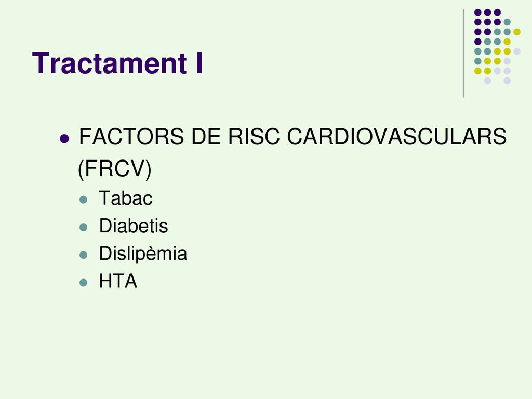Select the 'HTA' list item
The image size is (532, 399).
pyautogui.click(x=118, y=281)
